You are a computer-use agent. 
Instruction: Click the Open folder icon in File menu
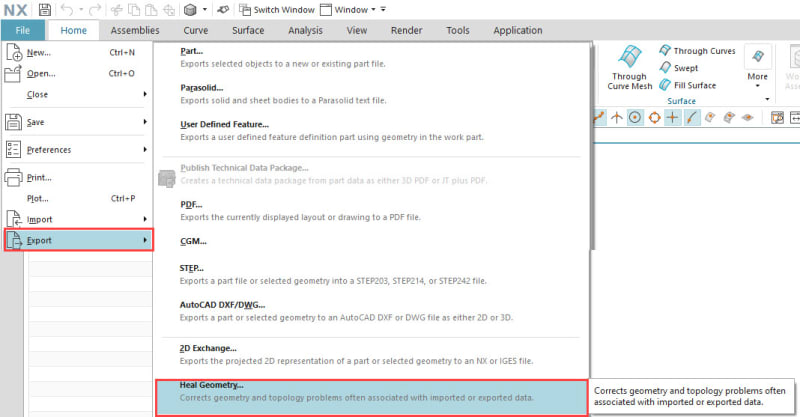(13, 73)
